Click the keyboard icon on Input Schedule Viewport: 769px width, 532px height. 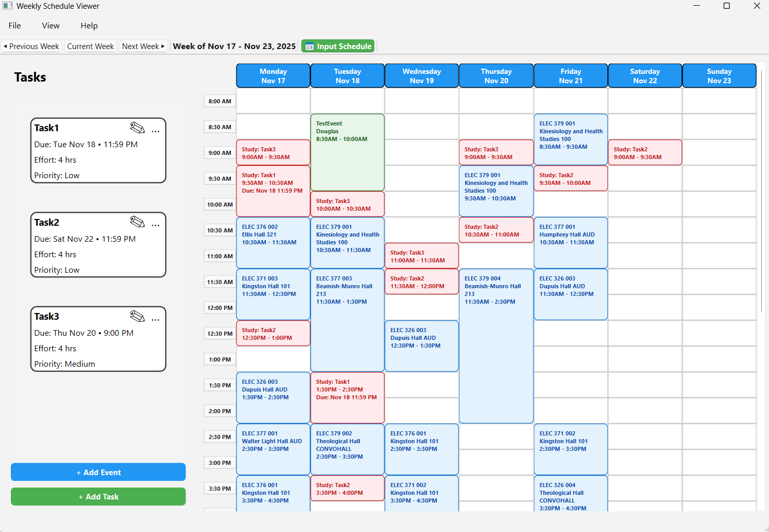pyautogui.click(x=309, y=46)
